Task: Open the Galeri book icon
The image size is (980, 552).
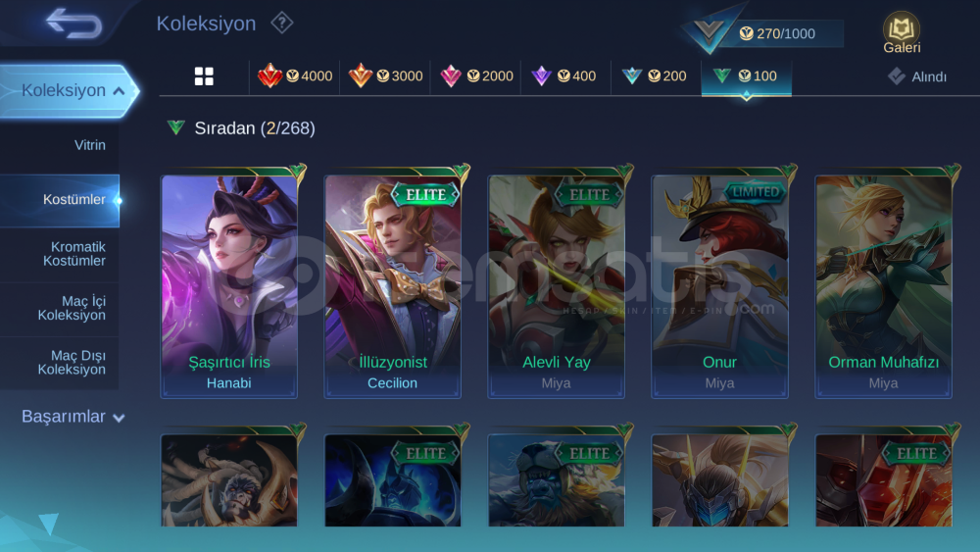Action: [902, 32]
